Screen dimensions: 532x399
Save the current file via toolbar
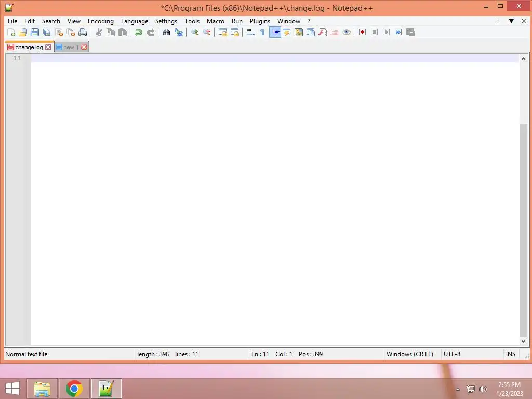35,32
